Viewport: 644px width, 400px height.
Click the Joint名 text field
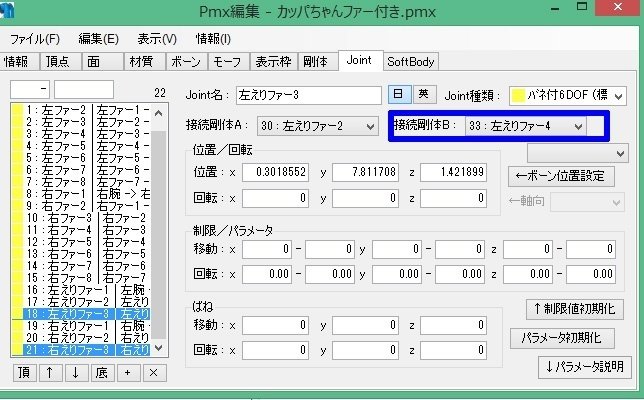click(309, 95)
